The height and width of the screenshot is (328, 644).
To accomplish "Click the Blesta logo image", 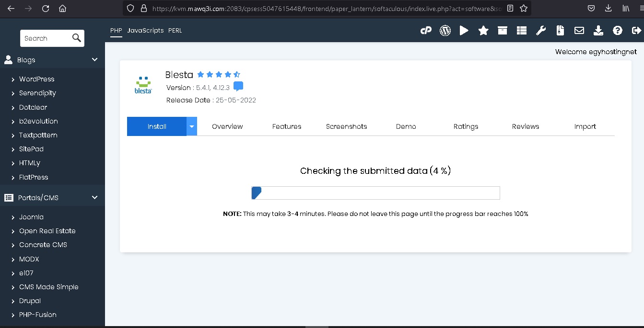I will click(x=143, y=85).
